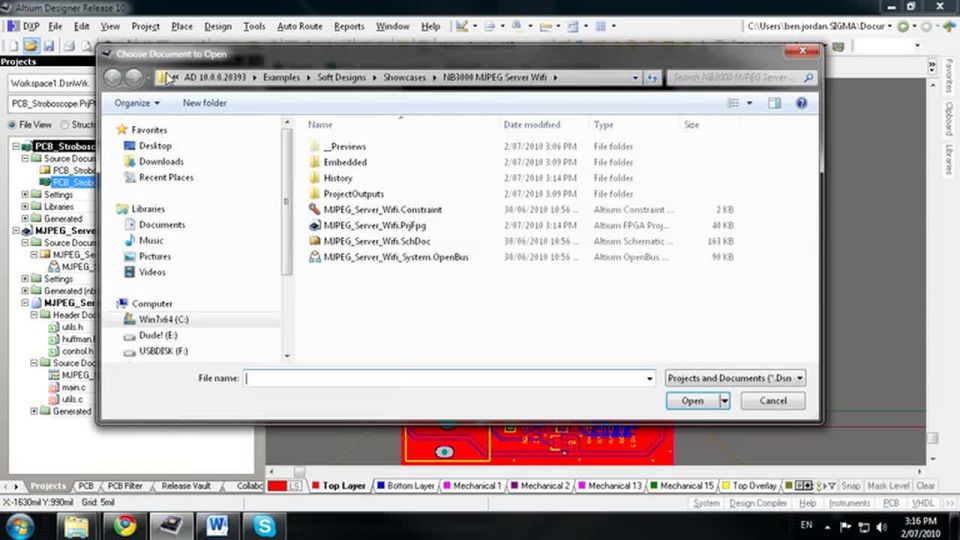
Task: Expand Libraries node in Projects tree
Action: tap(25, 207)
